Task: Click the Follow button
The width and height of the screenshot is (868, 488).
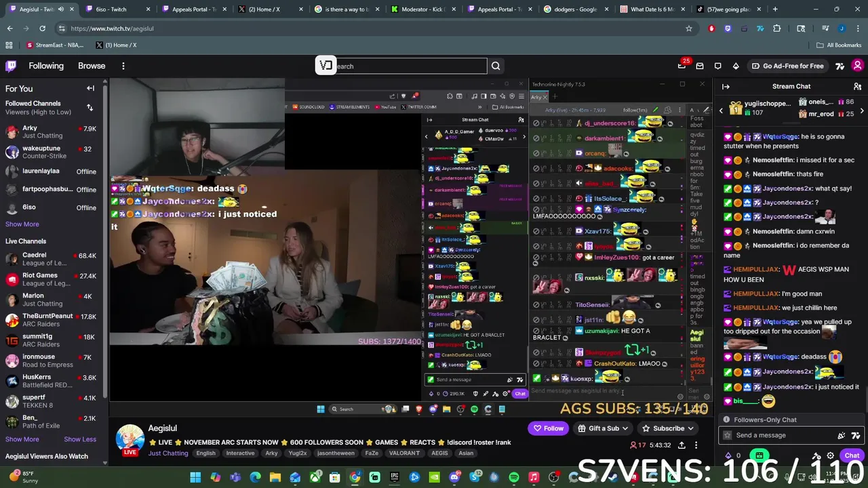Action: tap(548, 428)
